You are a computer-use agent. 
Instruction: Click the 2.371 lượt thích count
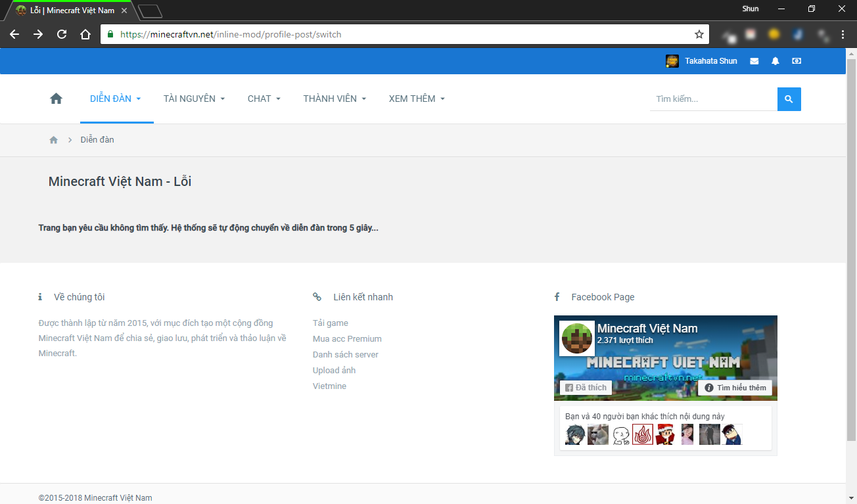coord(625,340)
